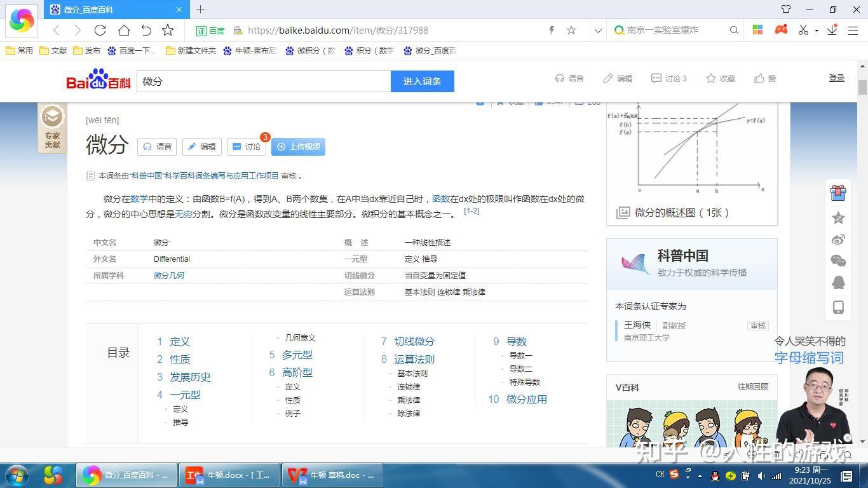Screen dimensions: 868x488
Task: Share the page via the WeChat sidebar icon
Action: point(838,260)
